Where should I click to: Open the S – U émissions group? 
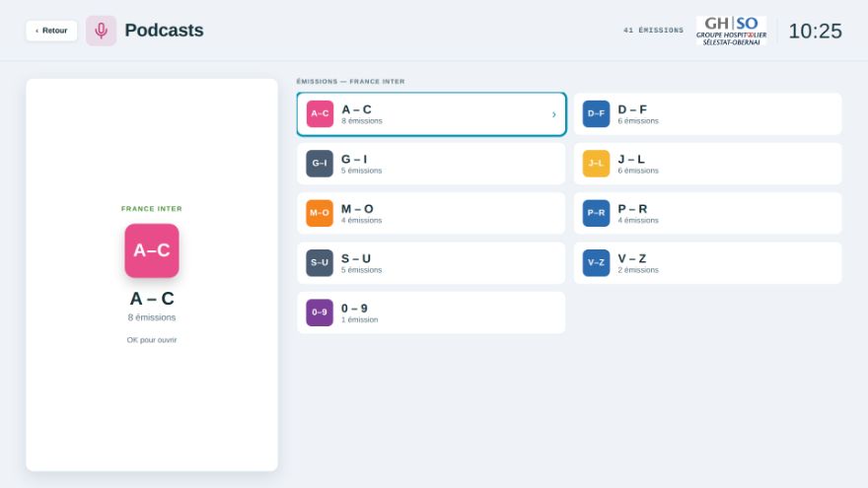tap(431, 263)
